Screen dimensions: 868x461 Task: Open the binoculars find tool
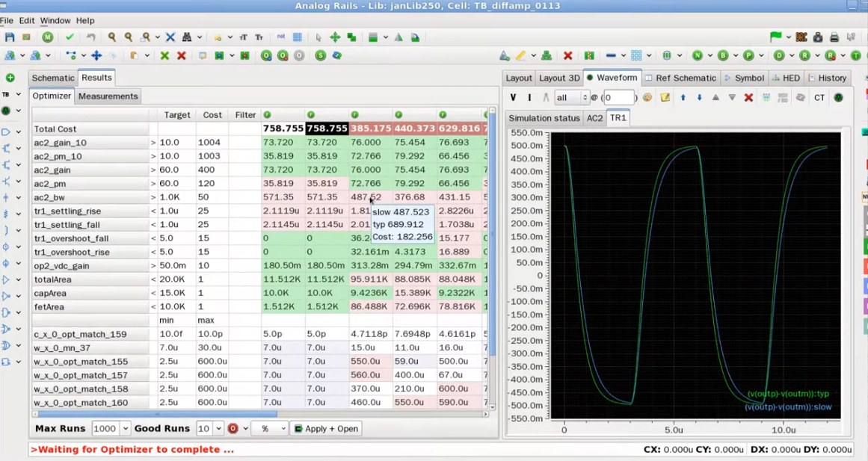pos(187,37)
